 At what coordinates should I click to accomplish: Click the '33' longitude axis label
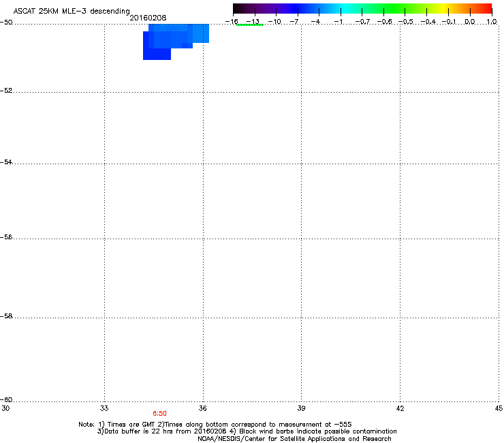pos(104,408)
